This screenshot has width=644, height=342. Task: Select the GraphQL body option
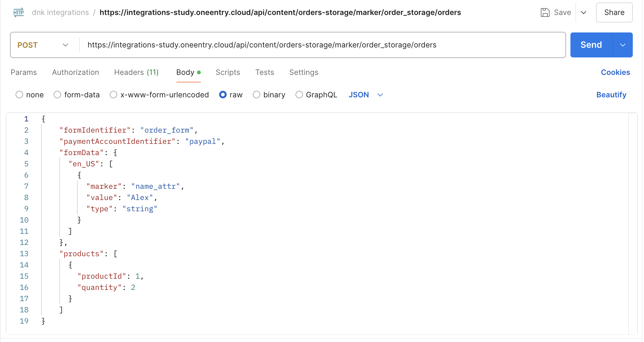[x=299, y=95]
